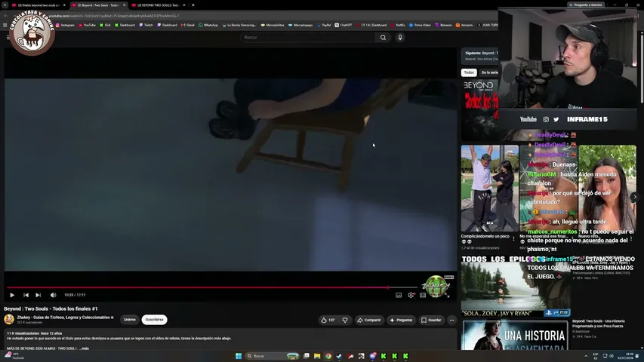Close the first browser tab
The height and width of the screenshot is (362, 644).
tap(64, 5)
